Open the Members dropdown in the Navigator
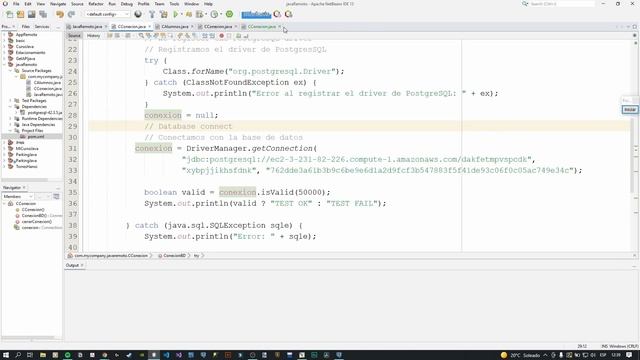The height and width of the screenshot is (360, 640). coord(18,197)
